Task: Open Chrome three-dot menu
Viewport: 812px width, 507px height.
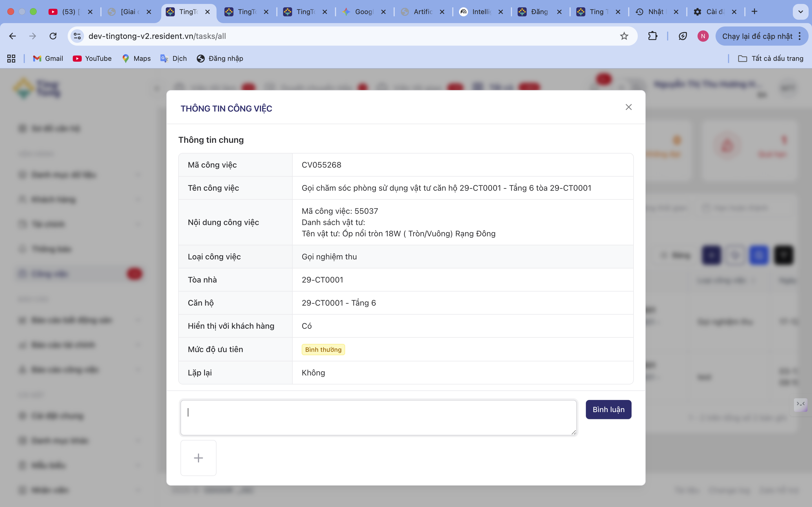Action: tap(800, 36)
